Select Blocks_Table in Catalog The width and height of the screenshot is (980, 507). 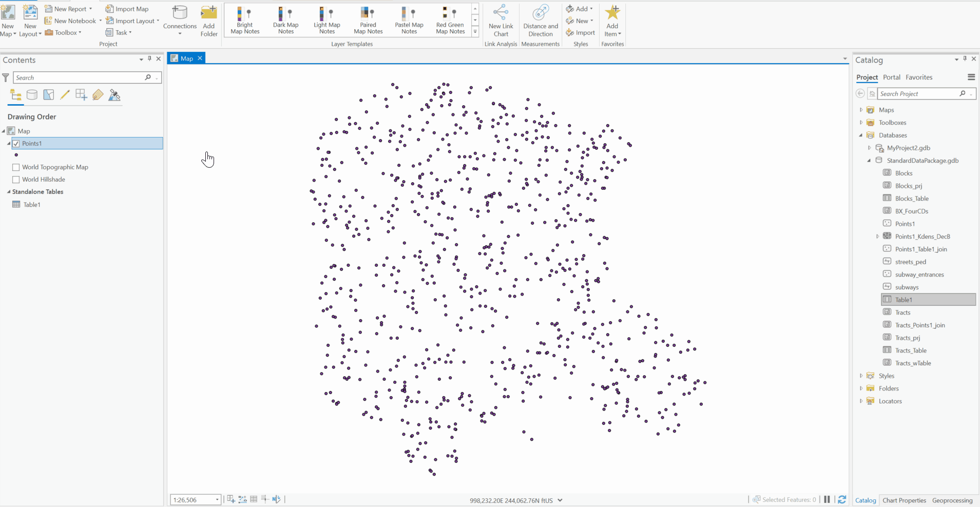911,199
